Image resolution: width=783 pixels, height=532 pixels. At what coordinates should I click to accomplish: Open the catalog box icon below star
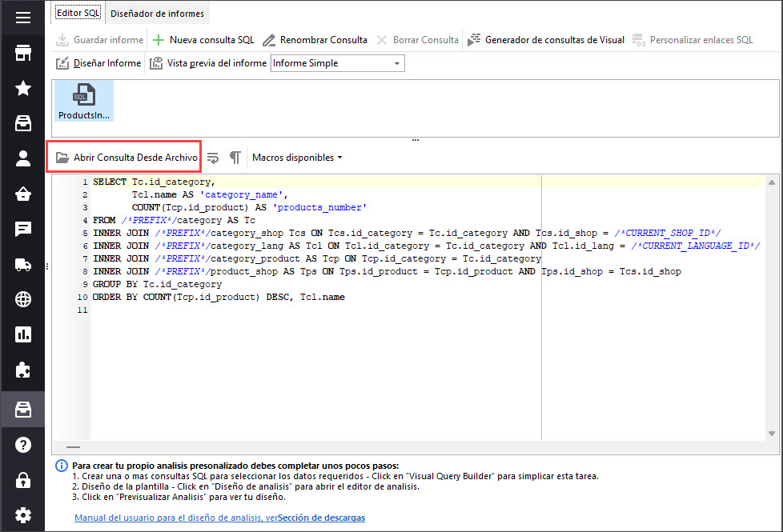[x=23, y=123]
